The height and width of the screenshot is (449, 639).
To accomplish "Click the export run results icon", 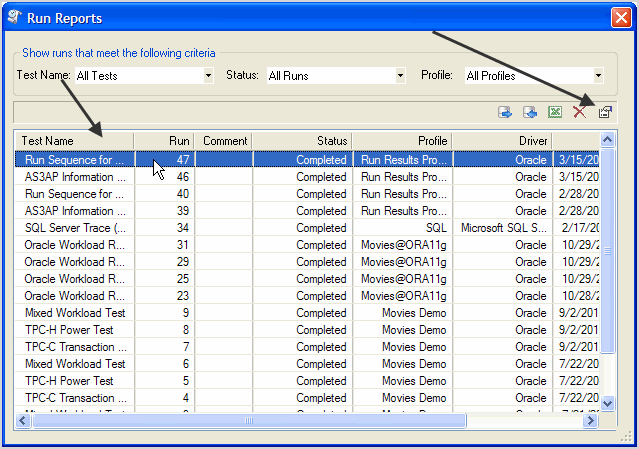I will (505, 112).
